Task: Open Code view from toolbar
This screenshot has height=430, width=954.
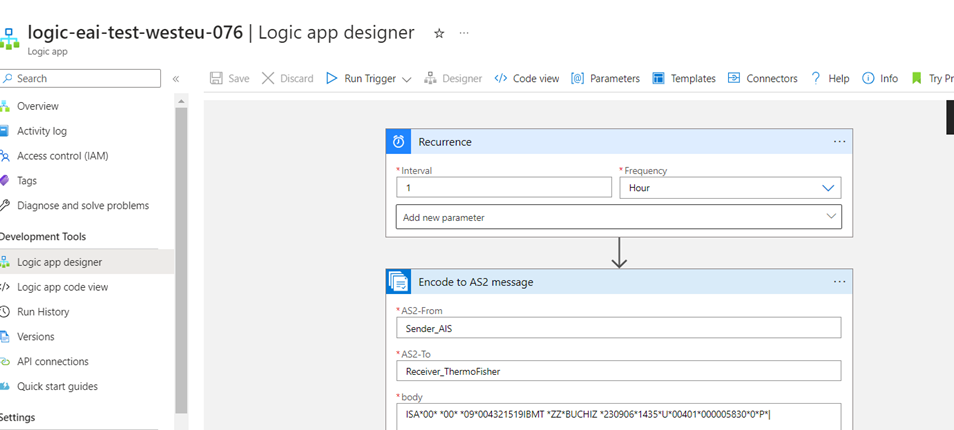Action: pos(527,78)
